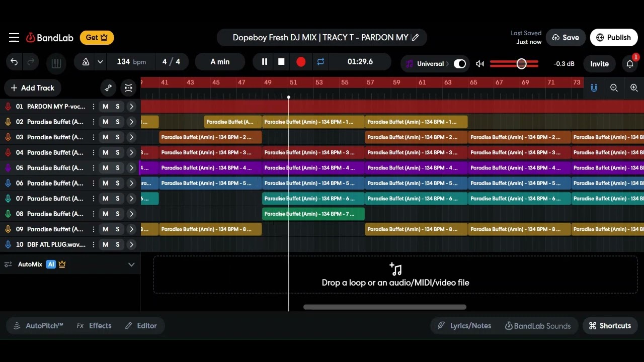The height and width of the screenshot is (362, 644).
Task: Zoom out the timeline
Action: 614,88
